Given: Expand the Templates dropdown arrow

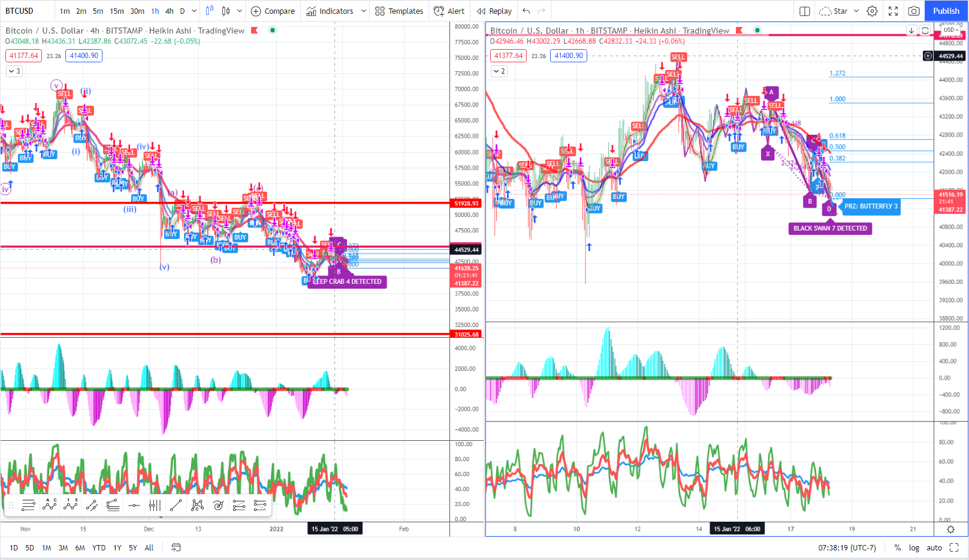Looking at the screenshot, I should [x=364, y=11].
